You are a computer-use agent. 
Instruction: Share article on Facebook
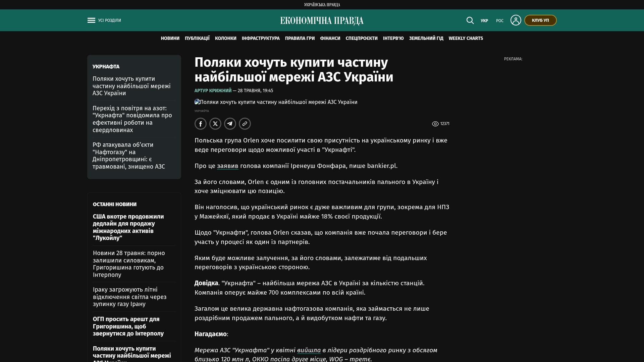[x=201, y=124]
